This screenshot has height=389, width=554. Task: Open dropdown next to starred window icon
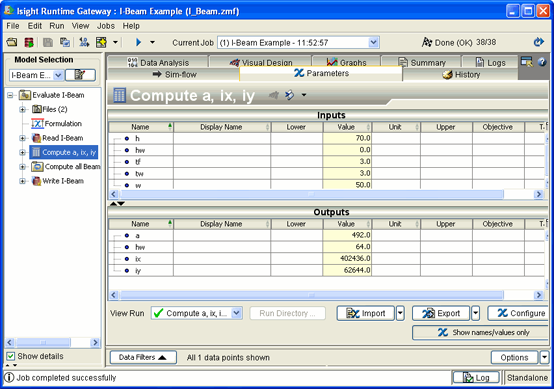point(115,42)
